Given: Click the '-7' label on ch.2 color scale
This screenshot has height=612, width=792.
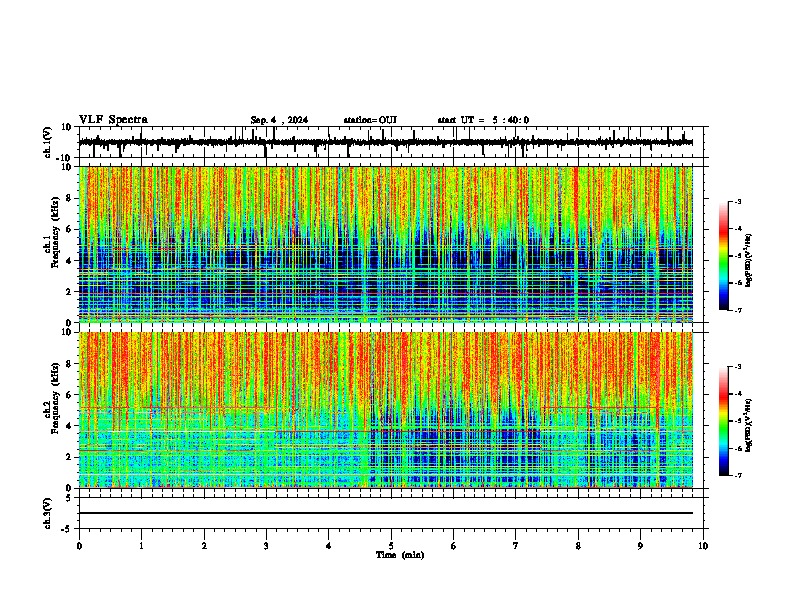Looking at the screenshot, I should 738,476.
